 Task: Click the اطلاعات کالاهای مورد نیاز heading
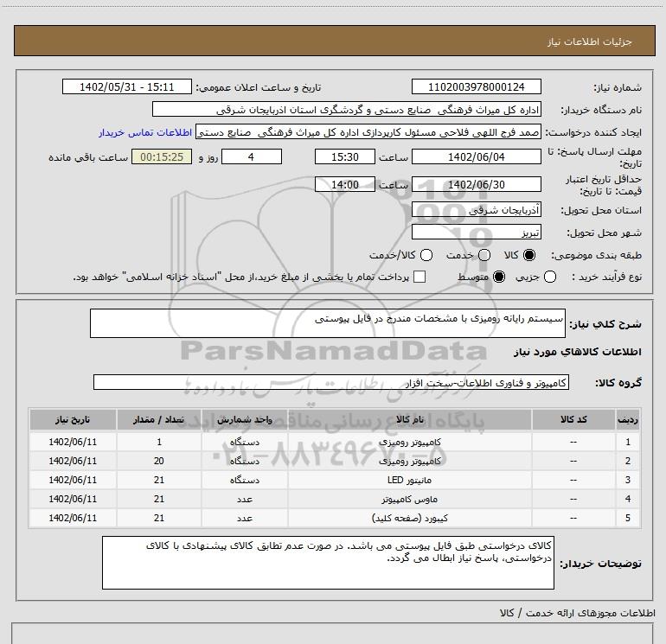[x=577, y=352]
